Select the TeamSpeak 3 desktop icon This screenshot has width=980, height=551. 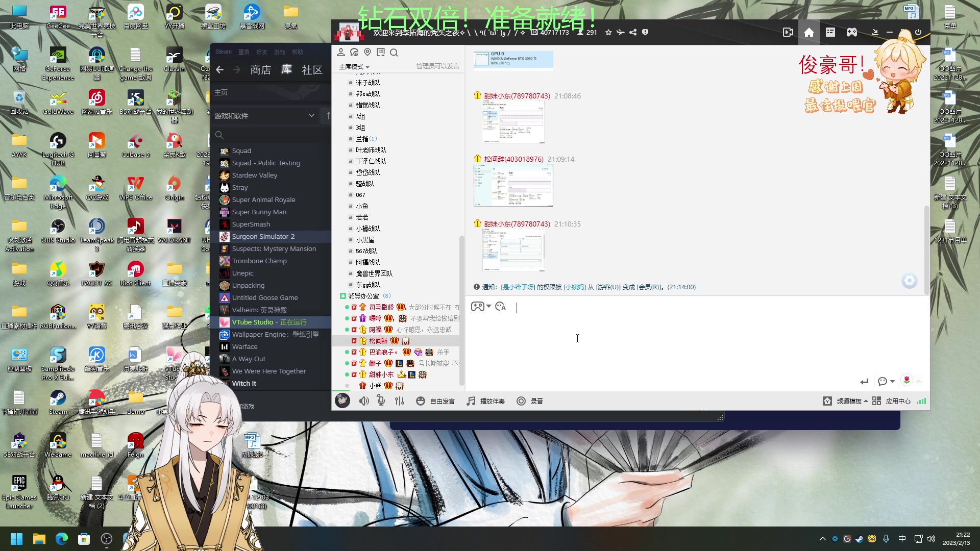pyautogui.click(x=97, y=235)
